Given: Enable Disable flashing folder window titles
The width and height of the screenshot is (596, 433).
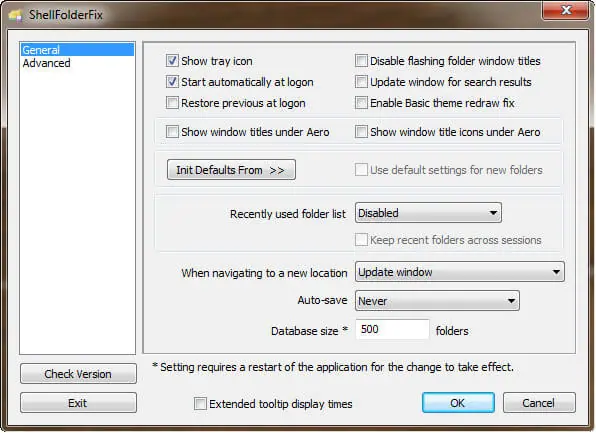Looking at the screenshot, I should pyautogui.click(x=361, y=60).
